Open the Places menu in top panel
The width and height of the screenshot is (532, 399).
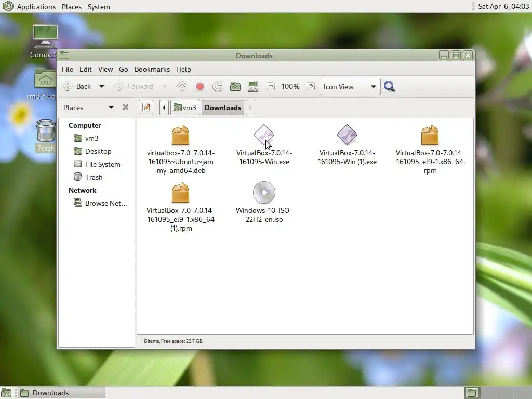[72, 7]
